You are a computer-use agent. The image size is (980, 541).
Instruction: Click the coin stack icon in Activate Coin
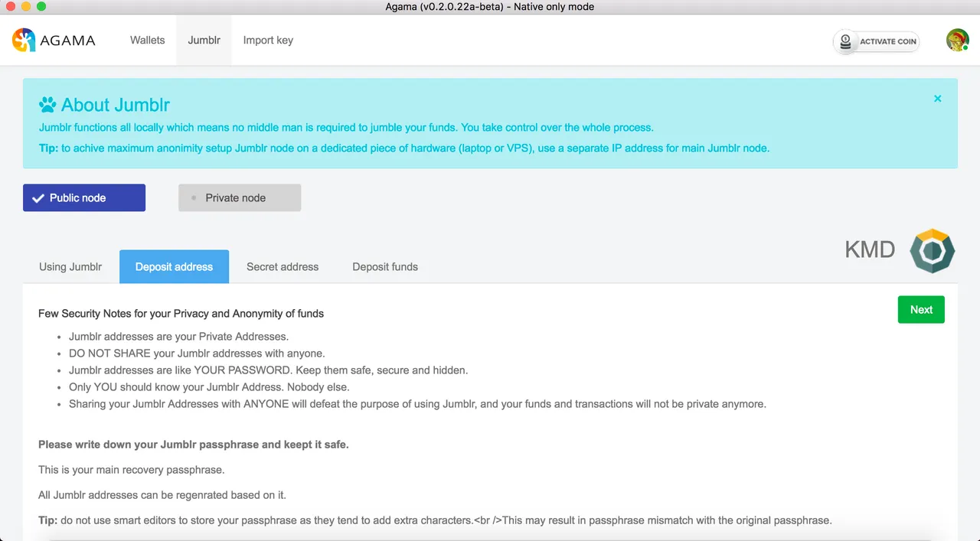846,42
